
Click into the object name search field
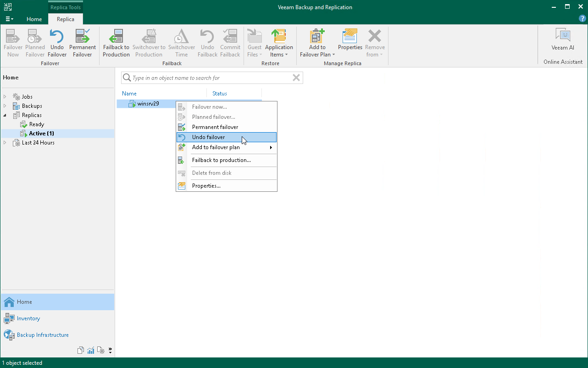coord(211,78)
